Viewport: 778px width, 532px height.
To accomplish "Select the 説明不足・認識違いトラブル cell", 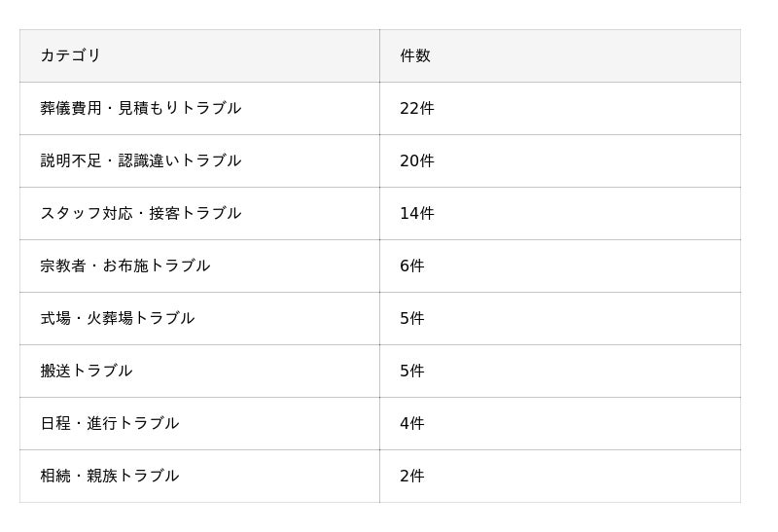I will click(140, 160).
